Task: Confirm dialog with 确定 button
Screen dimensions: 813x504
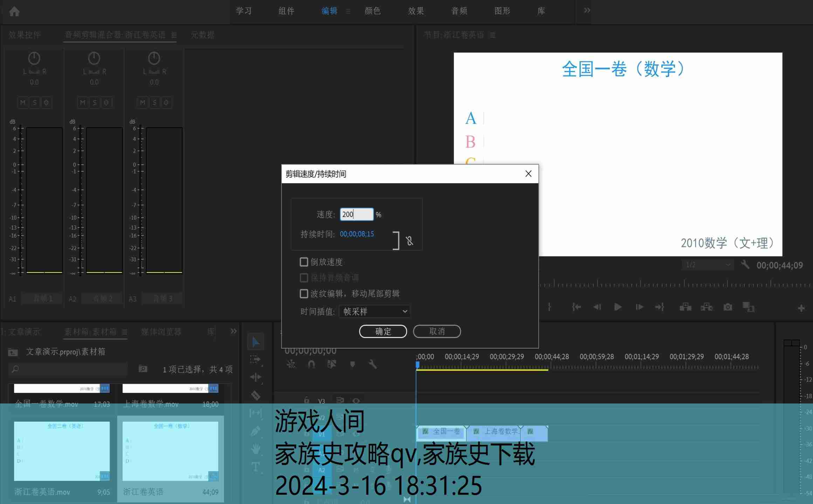Action: (x=383, y=331)
